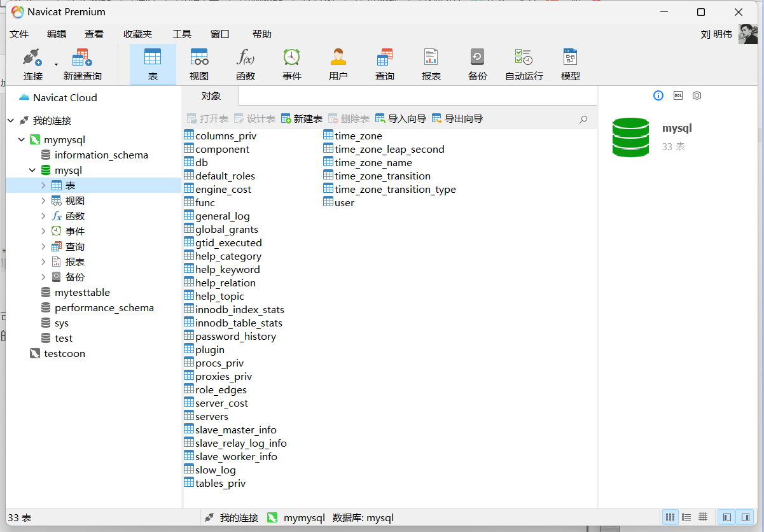Switch to list view in status bar
764x532 pixels.
(670, 517)
